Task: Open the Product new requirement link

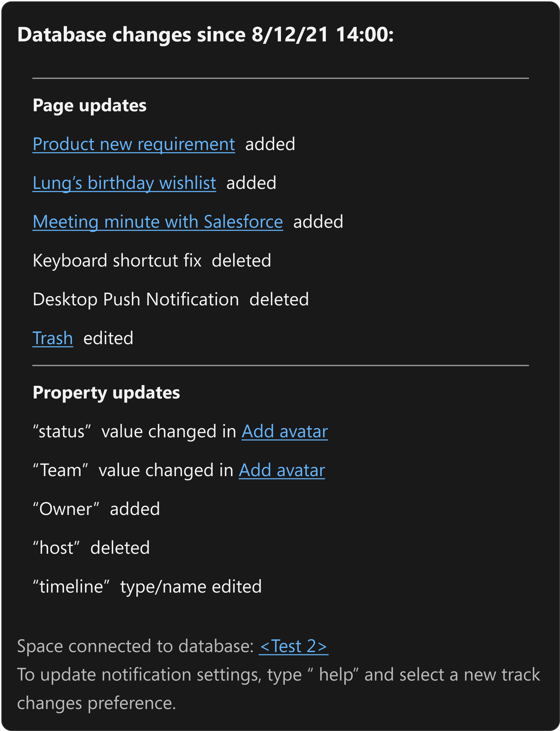Action: click(x=134, y=144)
